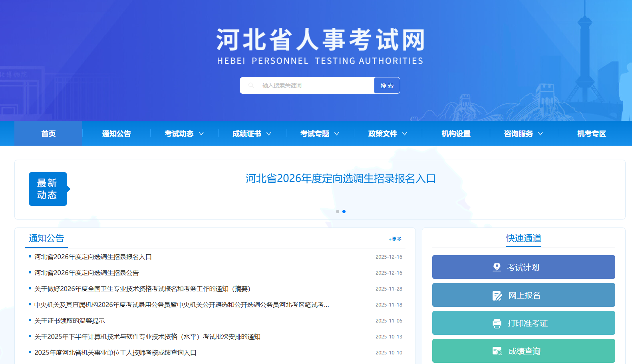The image size is (632, 364).
Task: Open the +更多 link for notices
Action: (395, 239)
